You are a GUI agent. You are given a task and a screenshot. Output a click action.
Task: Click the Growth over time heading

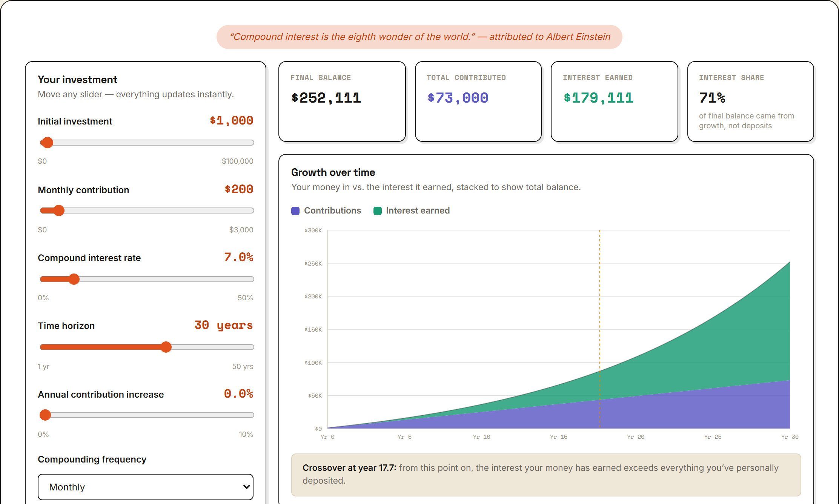pos(333,172)
